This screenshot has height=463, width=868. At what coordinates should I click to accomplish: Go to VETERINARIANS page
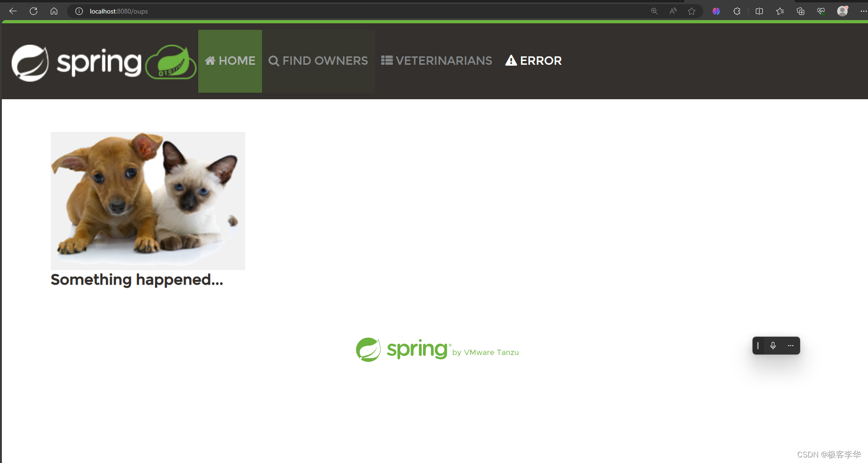pyautogui.click(x=437, y=61)
